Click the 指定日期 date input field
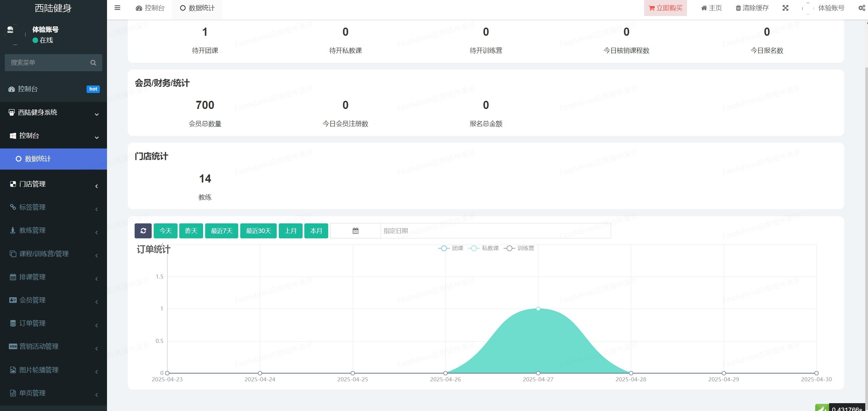Image resolution: width=868 pixels, height=411 pixels. (x=495, y=231)
